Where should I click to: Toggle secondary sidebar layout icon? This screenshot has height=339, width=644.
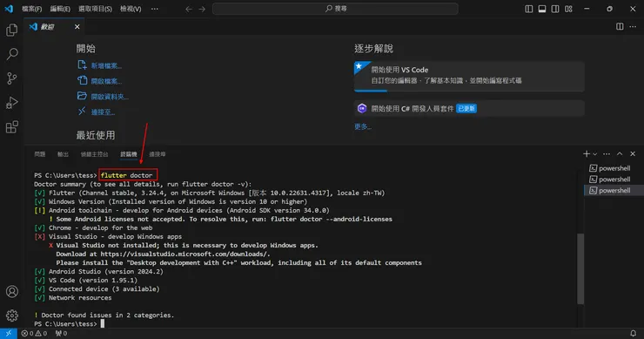[x=555, y=9]
